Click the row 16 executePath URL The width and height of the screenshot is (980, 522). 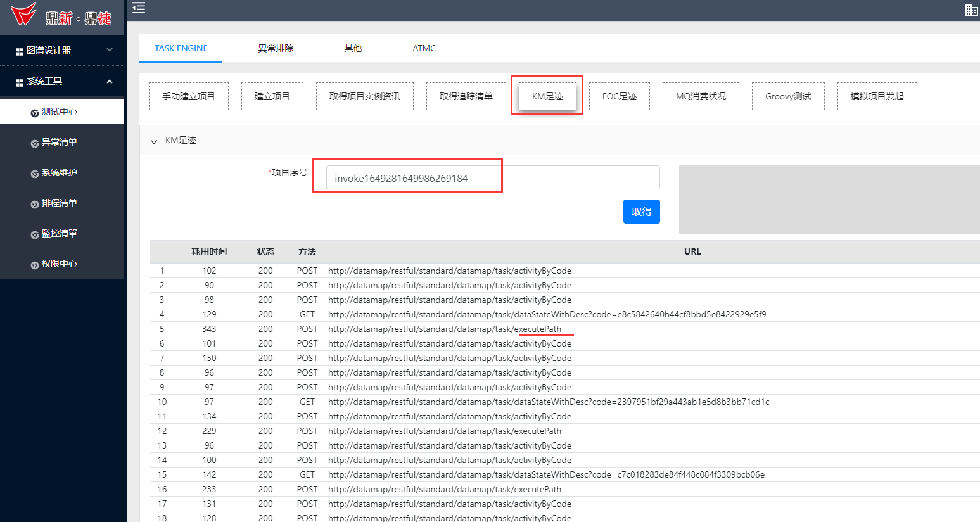coord(445,489)
